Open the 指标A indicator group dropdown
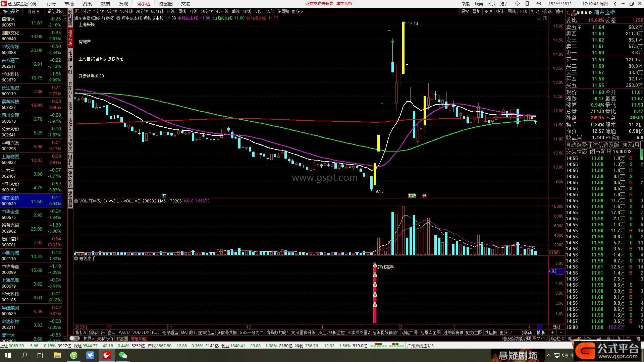Viewport: 644px width, 362px height. [x=80, y=333]
